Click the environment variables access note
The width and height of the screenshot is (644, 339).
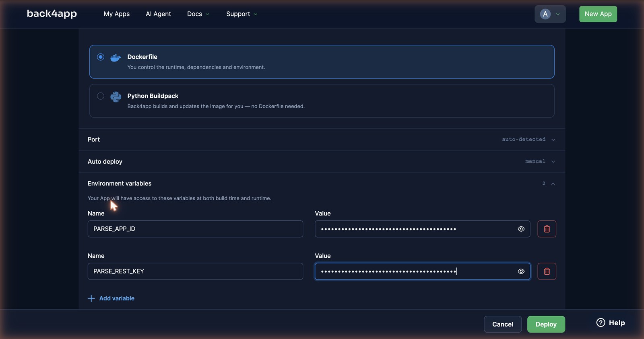click(x=180, y=198)
